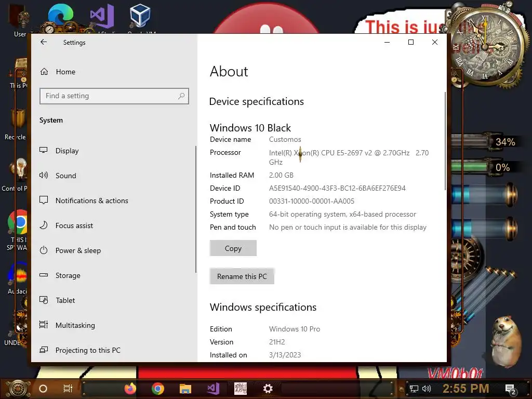Open File Explorer from taskbar
The image size is (532, 399).
coord(185,389)
